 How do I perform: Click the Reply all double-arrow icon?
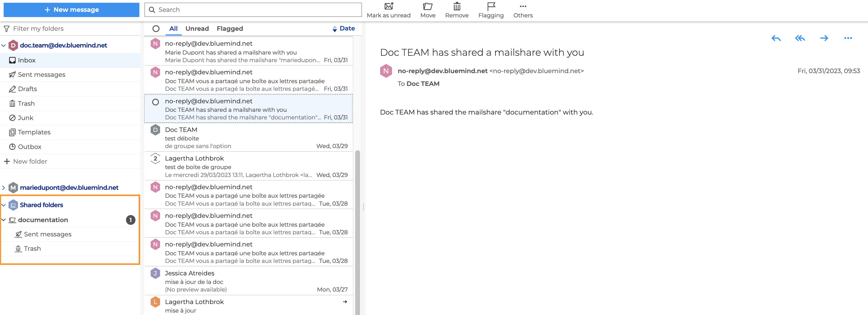pyautogui.click(x=800, y=38)
